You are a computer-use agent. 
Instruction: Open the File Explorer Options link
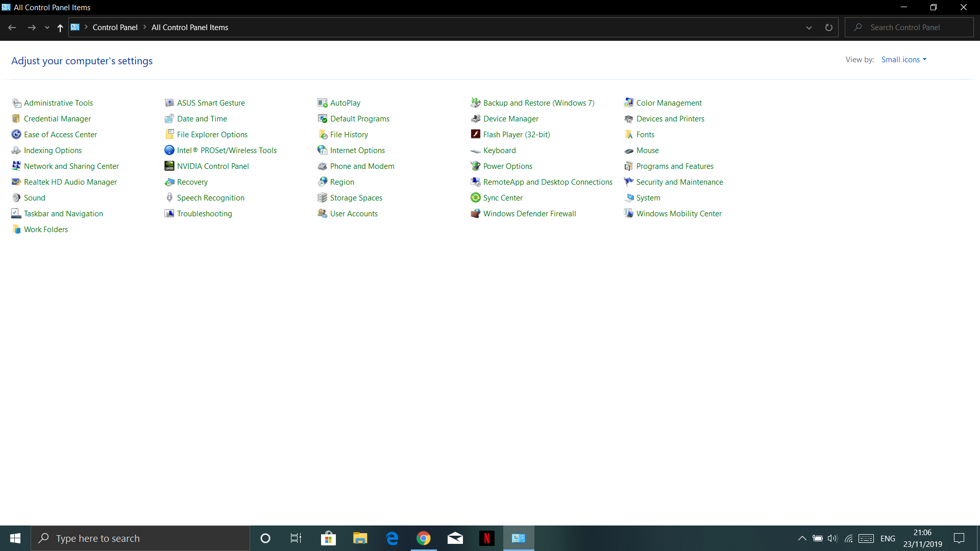tap(212, 135)
